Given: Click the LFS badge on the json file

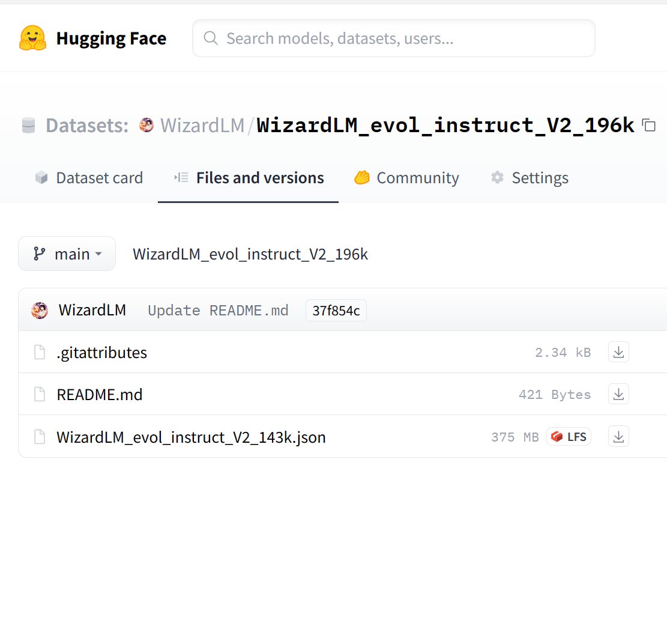Looking at the screenshot, I should (x=569, y=437).
